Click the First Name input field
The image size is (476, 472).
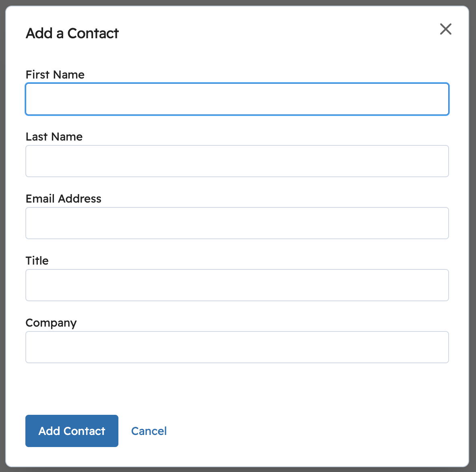coord(237,99)
